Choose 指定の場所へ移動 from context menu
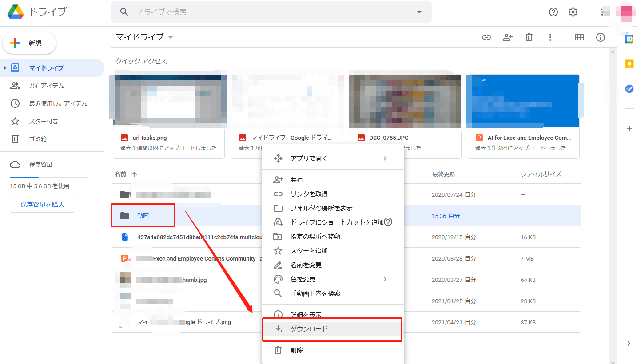 (333, 237)
